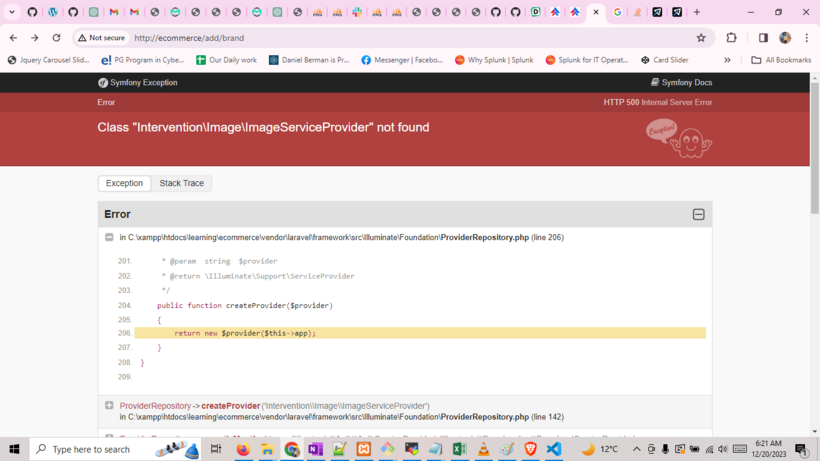The height and width of the screenshot is (461, 820).
Task: Select the Exception tab
Action: (124, 183)
